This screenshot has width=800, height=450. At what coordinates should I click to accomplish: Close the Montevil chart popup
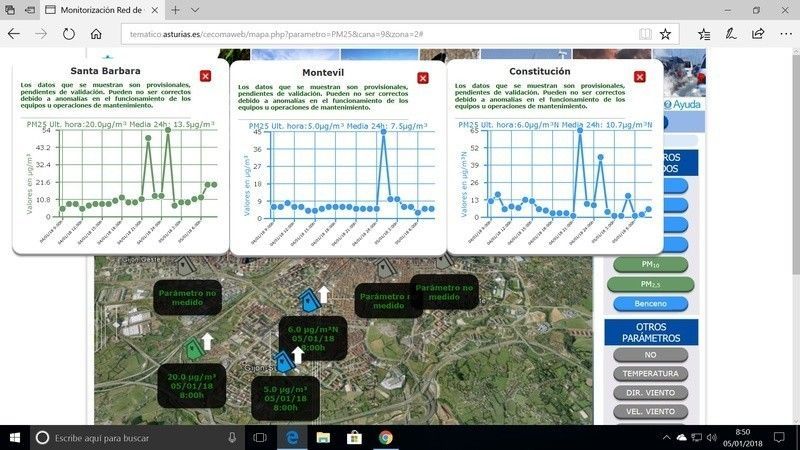(x=422, y=78)
